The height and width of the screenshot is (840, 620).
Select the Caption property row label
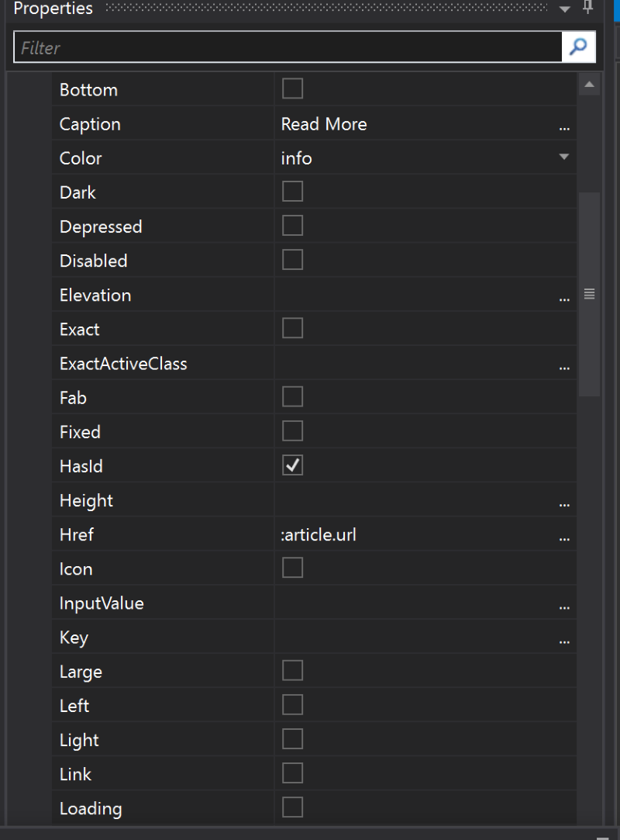click(x=90, y=124)
